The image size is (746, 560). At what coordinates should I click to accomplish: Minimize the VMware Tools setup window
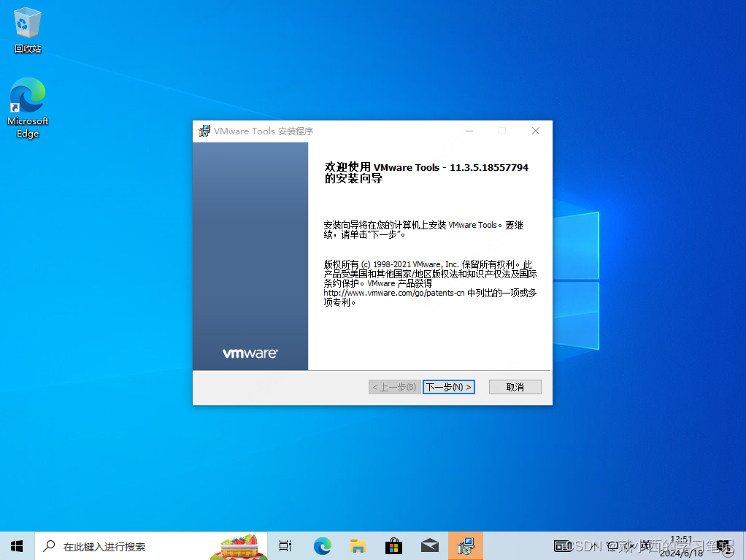click(469, 131)
